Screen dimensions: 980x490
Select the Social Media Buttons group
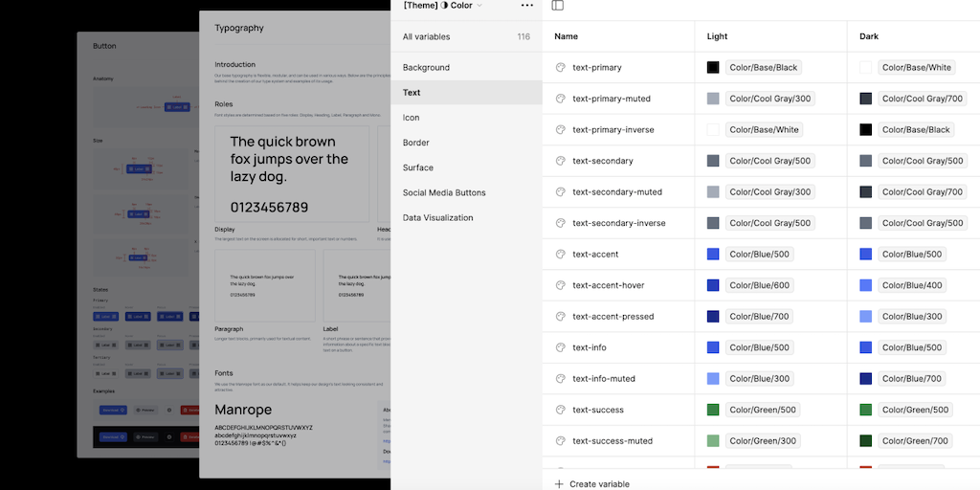click(x=444, y=192)
